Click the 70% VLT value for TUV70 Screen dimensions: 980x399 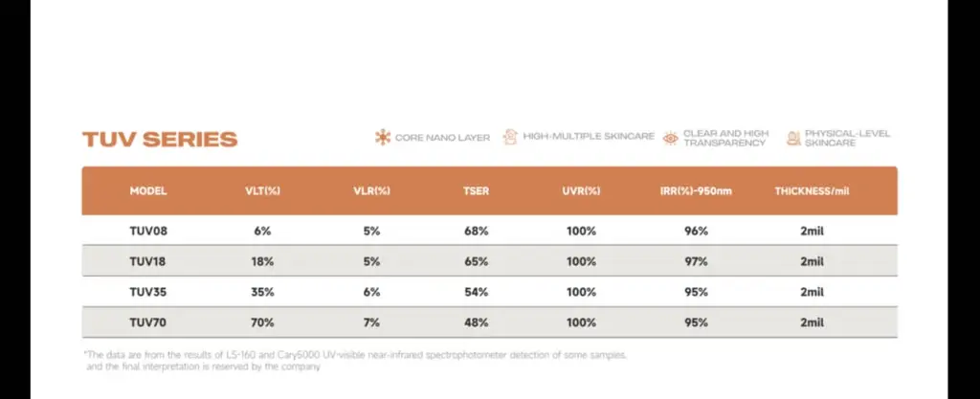click(262, 322)
